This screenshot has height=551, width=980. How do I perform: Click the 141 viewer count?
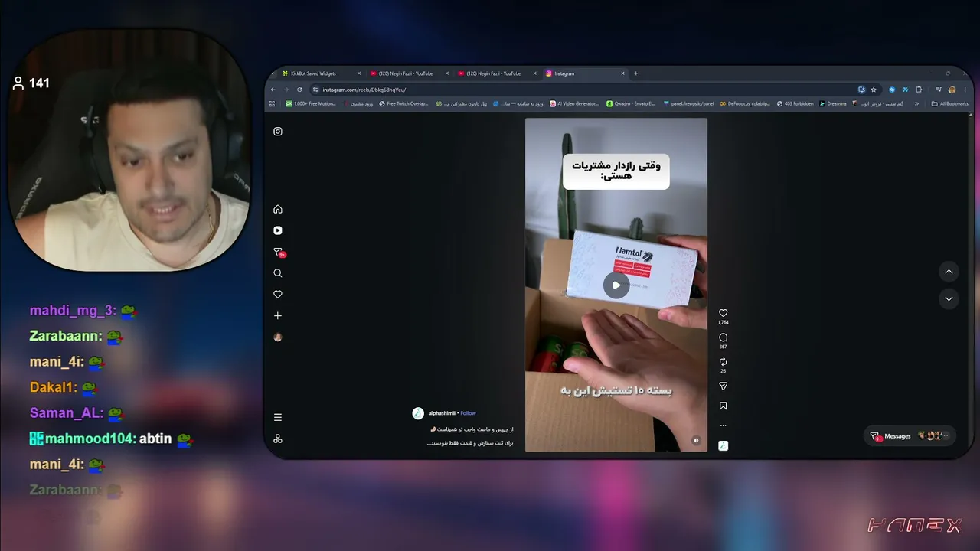(x=39, y=83)
